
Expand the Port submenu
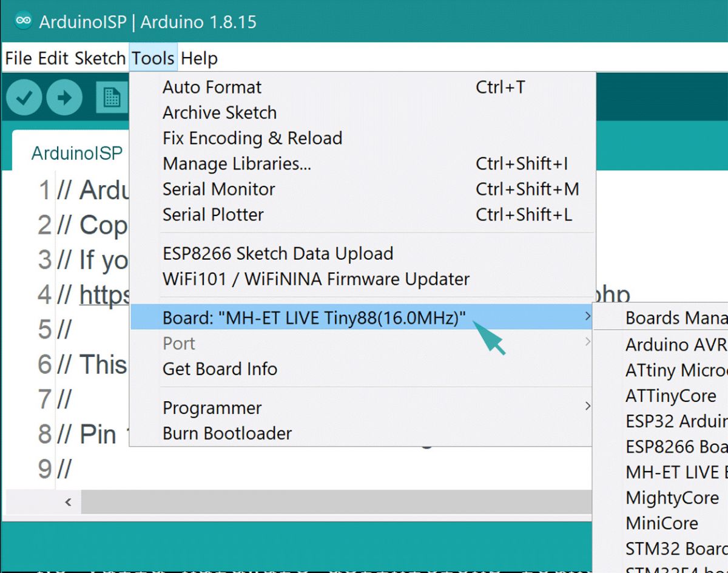point(586,343)
